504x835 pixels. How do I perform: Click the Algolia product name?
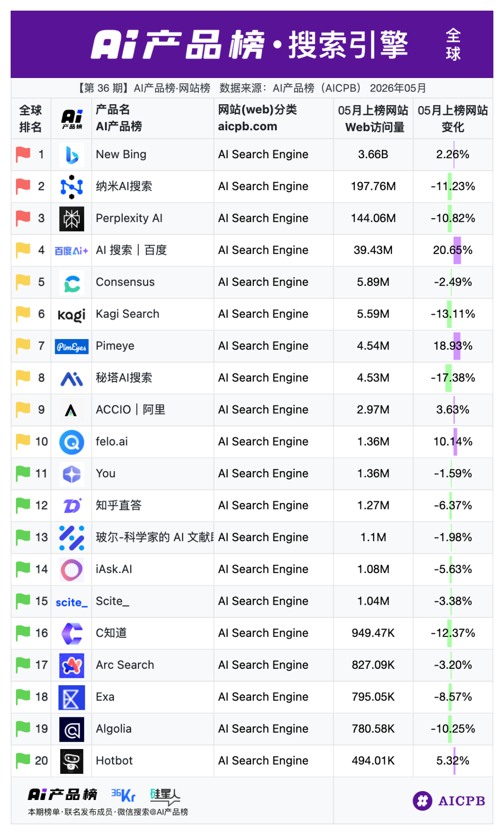(x=114, y=729)
